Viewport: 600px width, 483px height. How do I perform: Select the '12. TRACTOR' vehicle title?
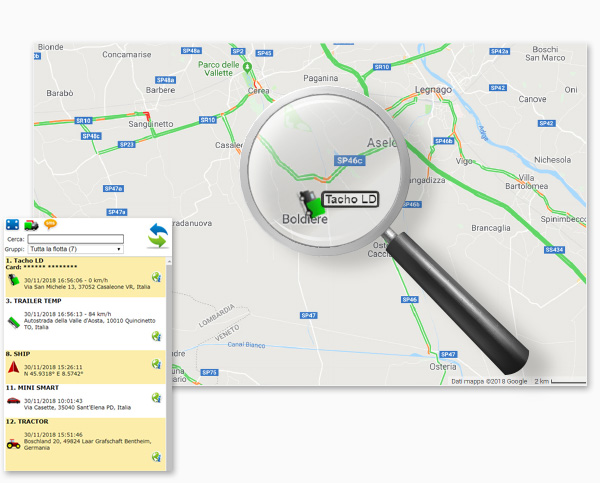(x=27, y=421)
